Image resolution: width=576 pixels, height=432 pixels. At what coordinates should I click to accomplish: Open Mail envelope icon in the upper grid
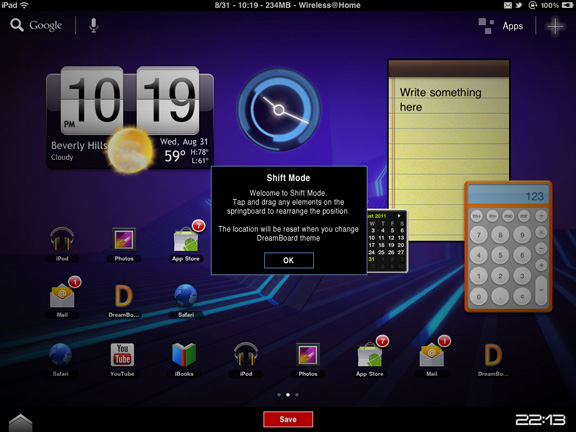62,296
